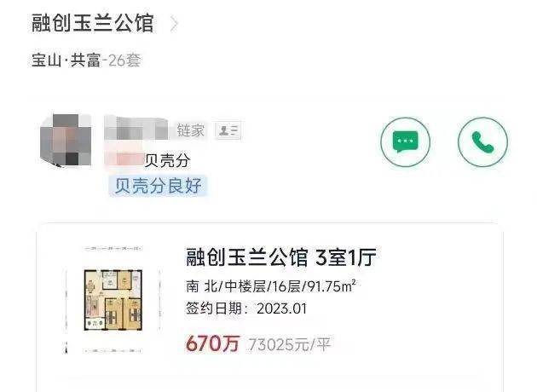The width and height of the screenshot is (537, 392).
Task: Tap the blurred agent name
Action: 136,128
